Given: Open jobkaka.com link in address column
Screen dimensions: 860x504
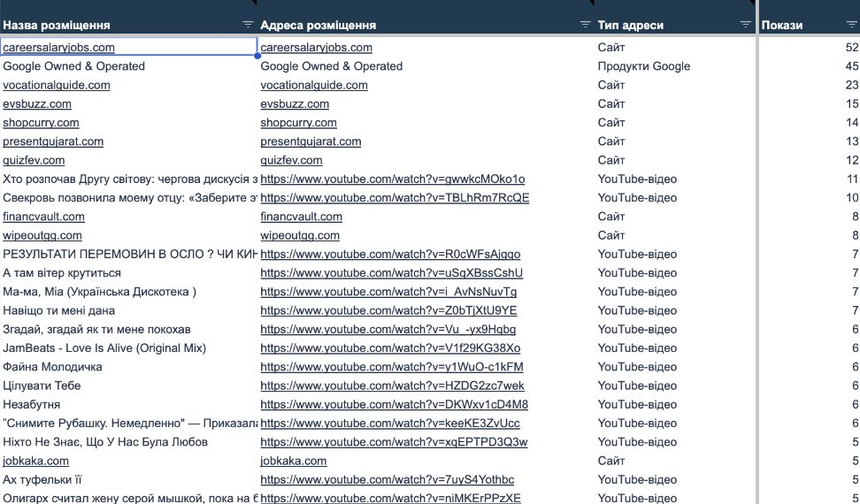Looking at the screenshot, I should (x=294, y=461).
